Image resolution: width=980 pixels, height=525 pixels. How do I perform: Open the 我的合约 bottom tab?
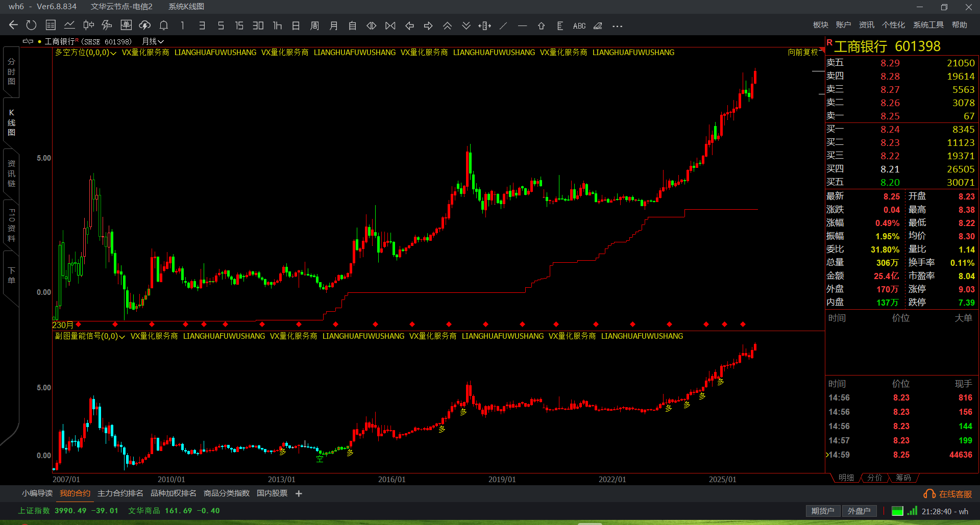[75, 493]
